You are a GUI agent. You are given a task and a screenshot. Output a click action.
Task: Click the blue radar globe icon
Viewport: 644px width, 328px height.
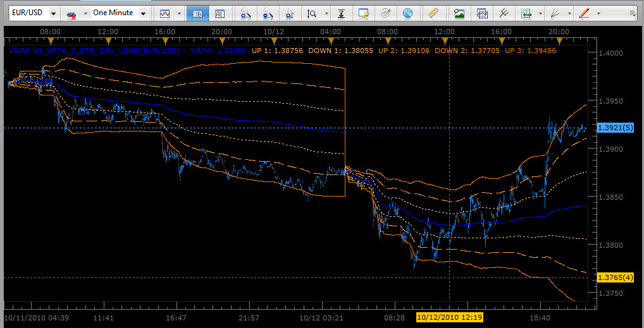[x=407, y=14]
